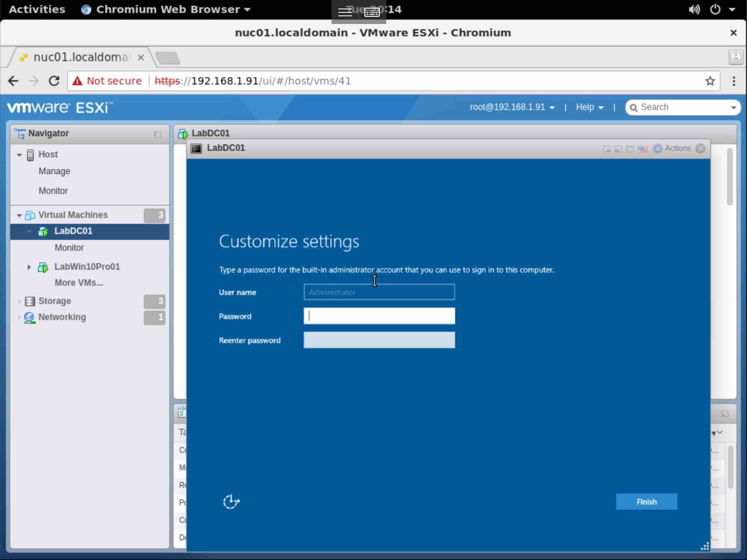Click the Finish button

point(647,502)
